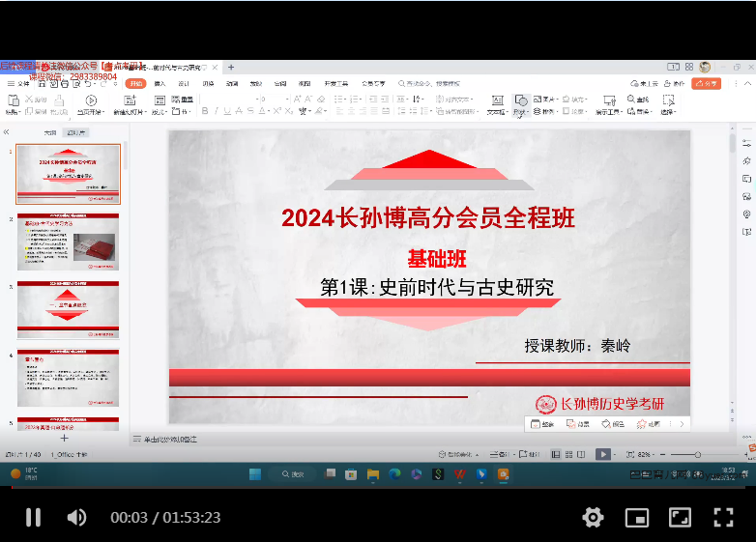Toggle underline formatting
This screenshot has height=542, width=756.
click(227, 111)
